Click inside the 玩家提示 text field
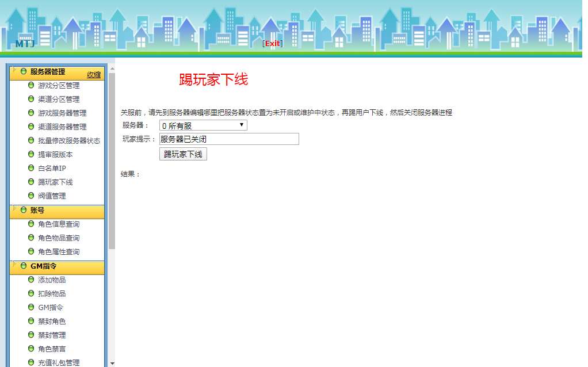588x367 pixels. 228,139
